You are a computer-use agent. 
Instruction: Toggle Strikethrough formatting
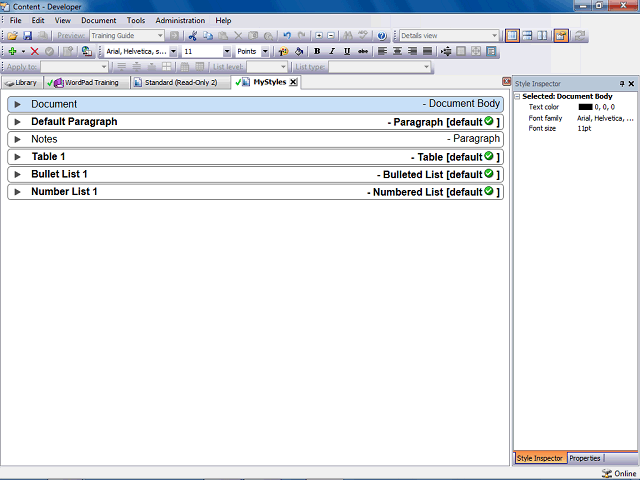click(362, 51)
